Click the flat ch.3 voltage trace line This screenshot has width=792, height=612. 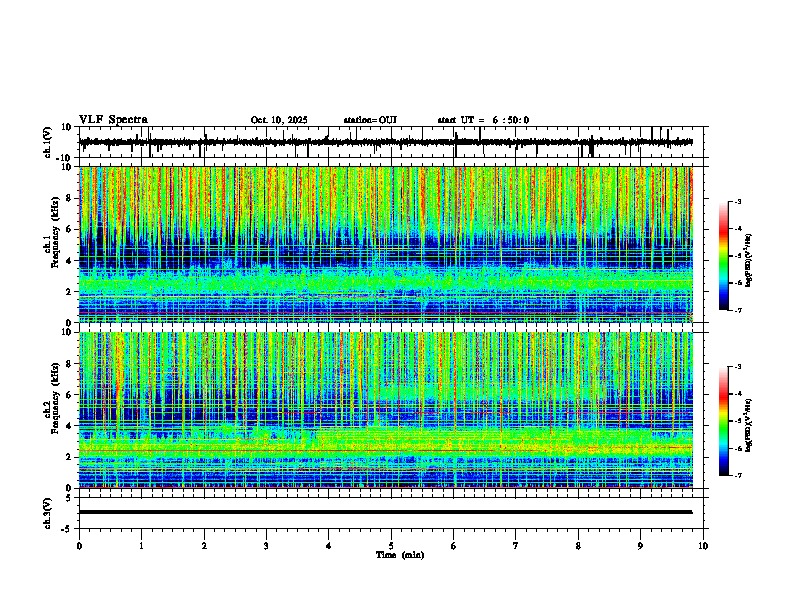[x=385, y=512]
